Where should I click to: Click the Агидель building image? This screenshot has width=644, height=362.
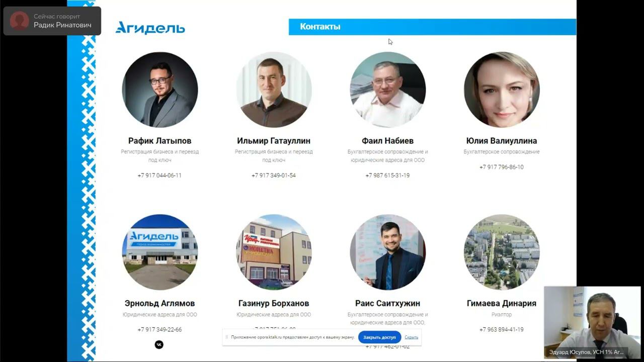tap(160, 252)
